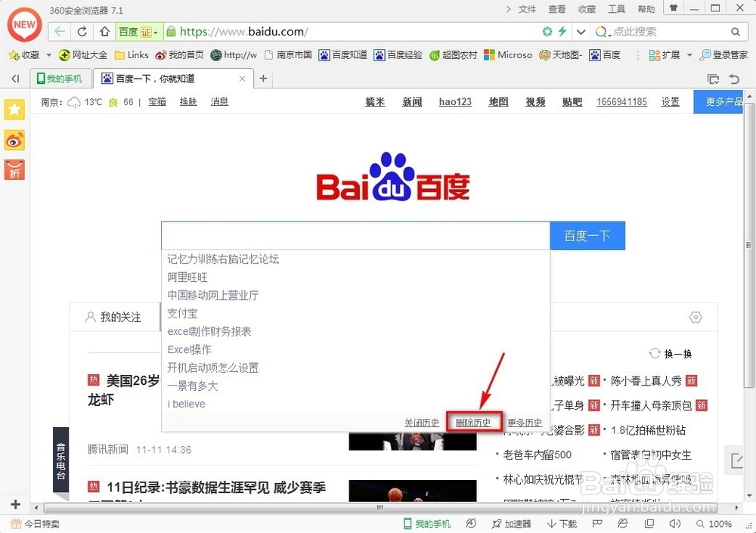This screenshot has width=756, height=533.
Task: Reload the page with the refresh icon
Action: click(82, 32)
